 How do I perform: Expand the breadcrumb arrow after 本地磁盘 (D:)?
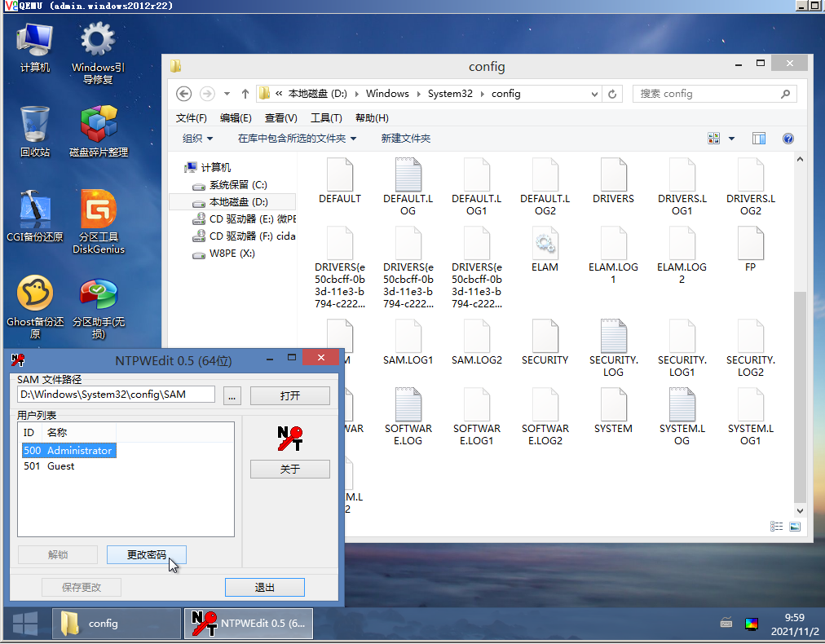pyautogui.click(x=357, y=94)
